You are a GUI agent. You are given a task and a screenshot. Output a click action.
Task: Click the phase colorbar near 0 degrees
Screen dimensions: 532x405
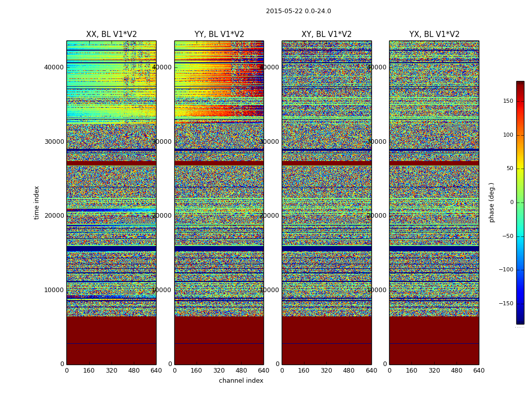520,202
